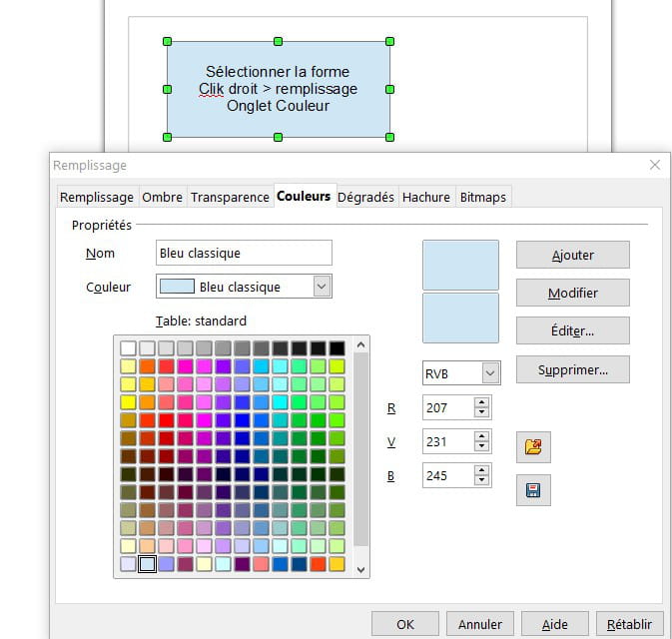Screen dimensions: 672x639
Task: Close the Remplissage dialog with the X
Action: tap(654, 165)
